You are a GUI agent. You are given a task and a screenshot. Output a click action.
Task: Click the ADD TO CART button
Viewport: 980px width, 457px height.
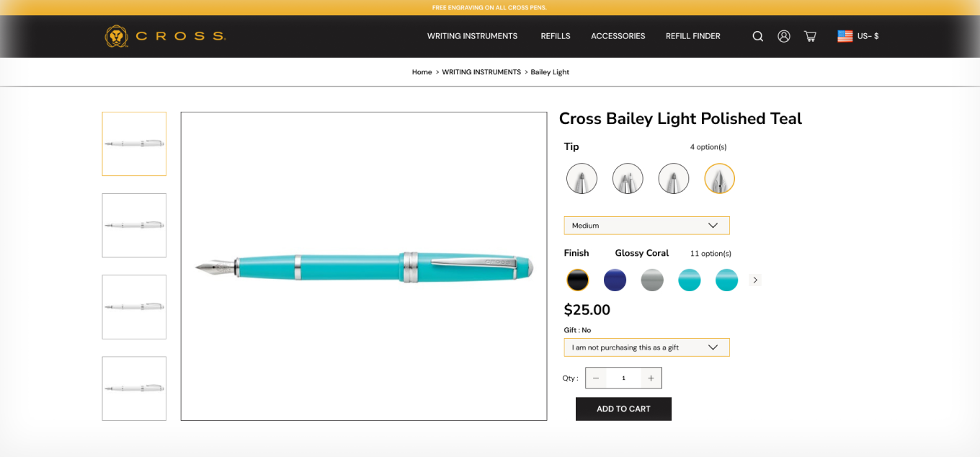(623, 409)
